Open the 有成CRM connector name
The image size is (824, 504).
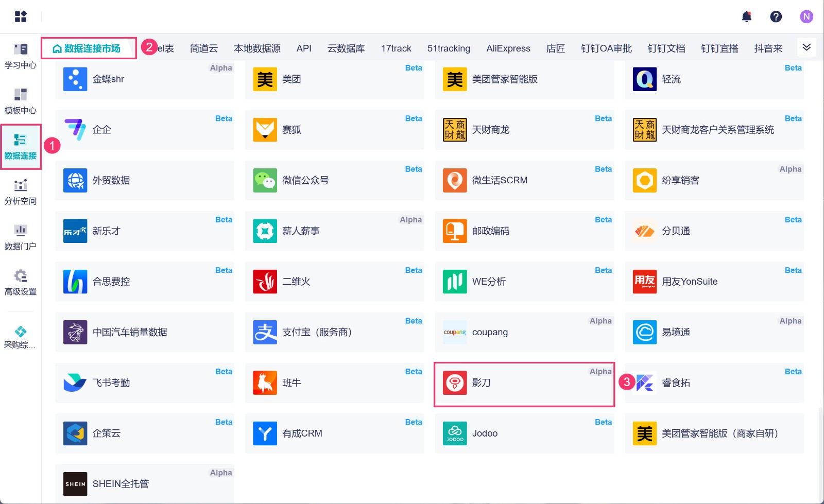[302, 433]
